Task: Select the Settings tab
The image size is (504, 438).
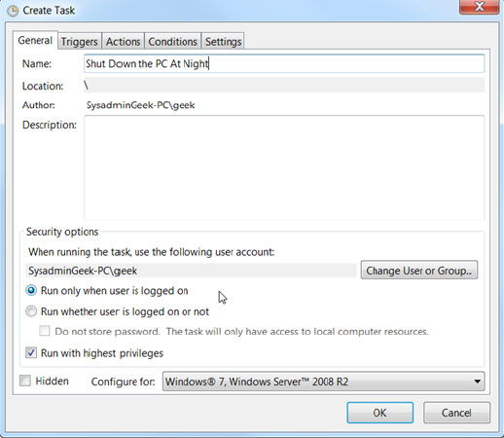Action: [223, 42]
